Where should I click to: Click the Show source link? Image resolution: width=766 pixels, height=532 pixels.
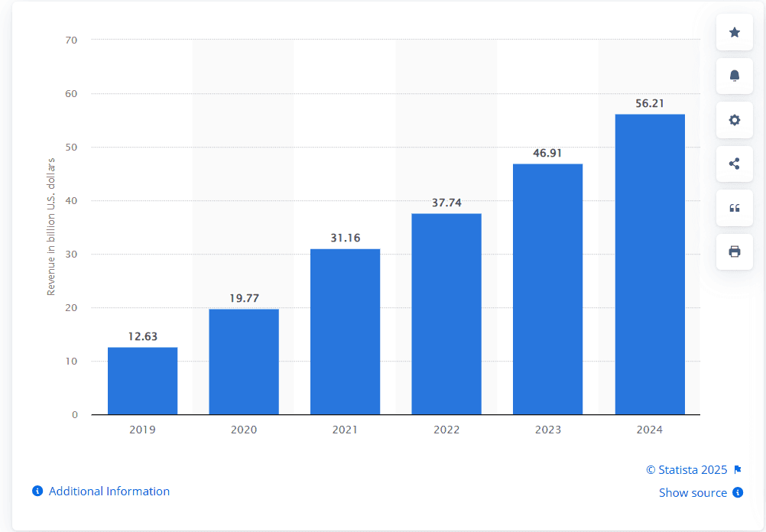pos(693,492)
